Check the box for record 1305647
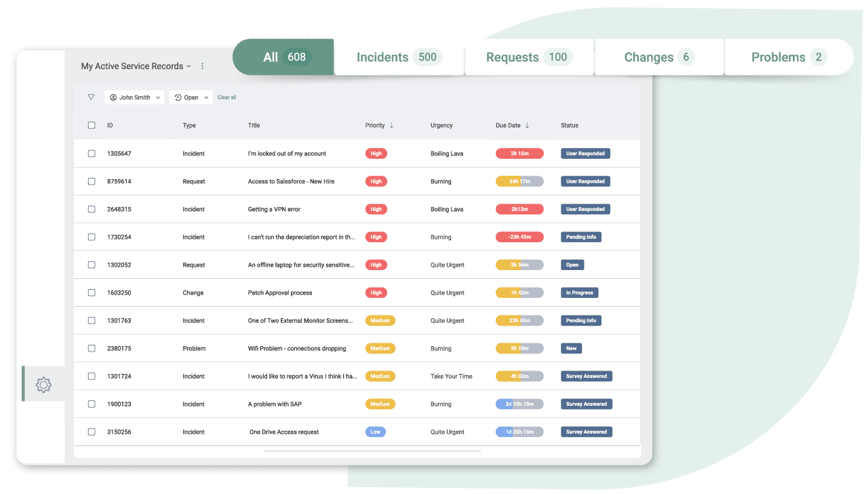 pyautogui.click(x=92, y=153)
